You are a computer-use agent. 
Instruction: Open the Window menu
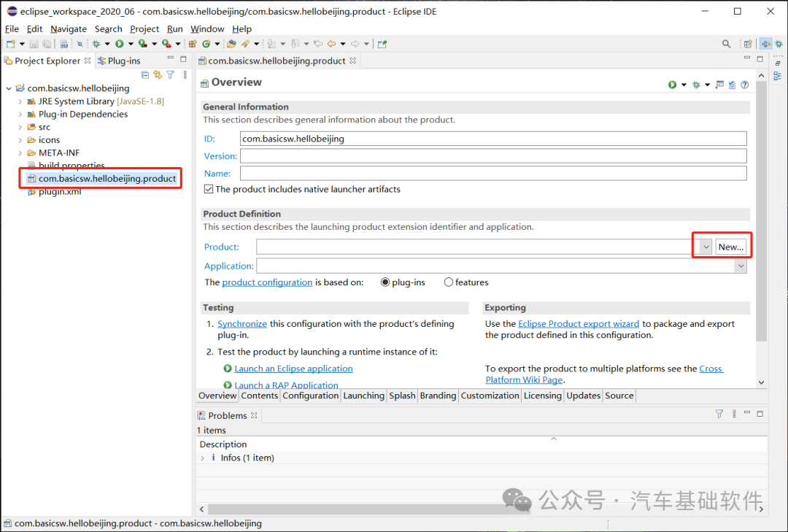tap(207, 28)
